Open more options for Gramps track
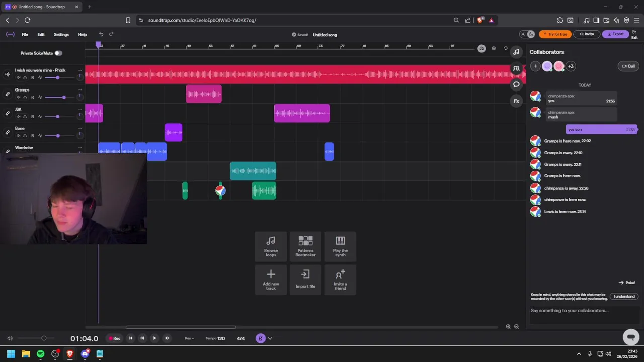 click(x=80, y=89)
